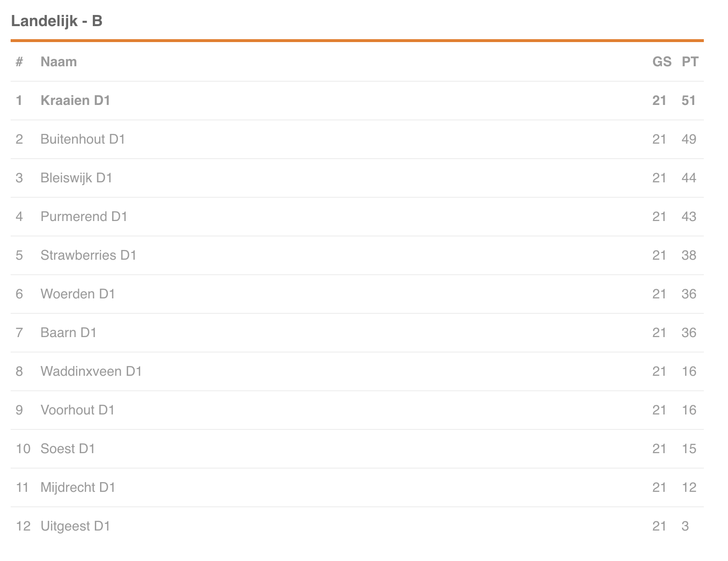This screenshot has width=728, height=561.
Task: Select Uitgeest D1 at the bottom
Action: [75, 526]
